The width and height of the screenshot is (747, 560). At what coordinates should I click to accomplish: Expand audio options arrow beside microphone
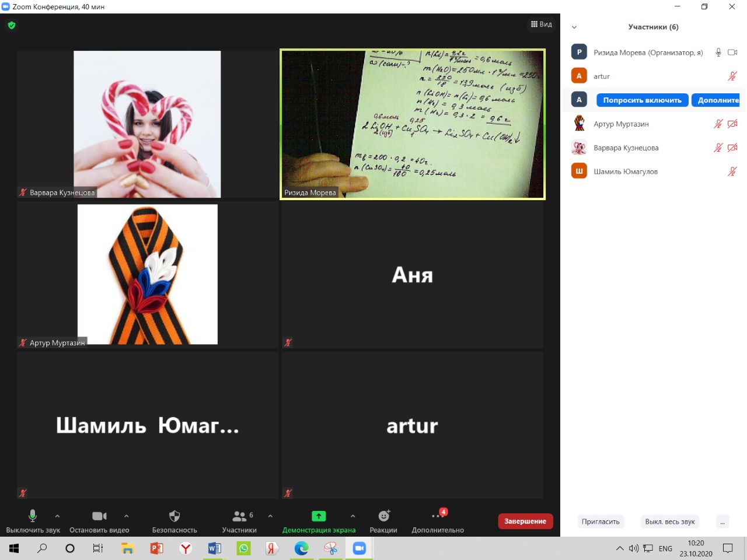point(57,516)
